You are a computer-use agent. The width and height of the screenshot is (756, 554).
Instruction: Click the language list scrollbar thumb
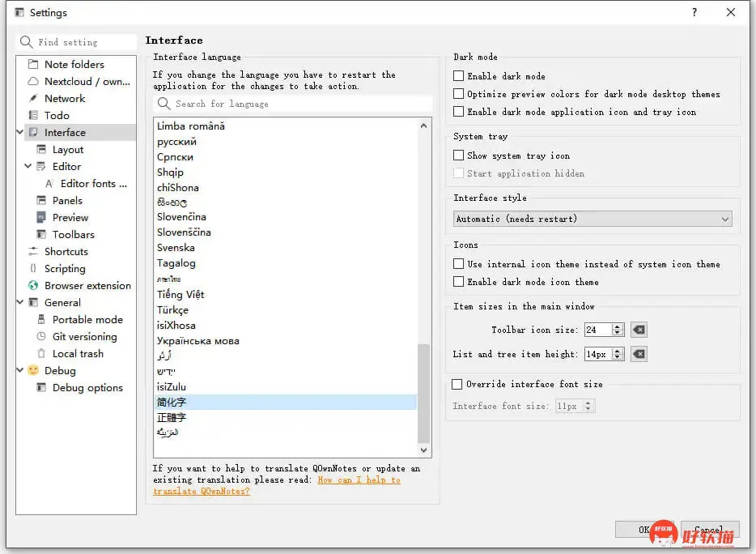tap(423, 394)
